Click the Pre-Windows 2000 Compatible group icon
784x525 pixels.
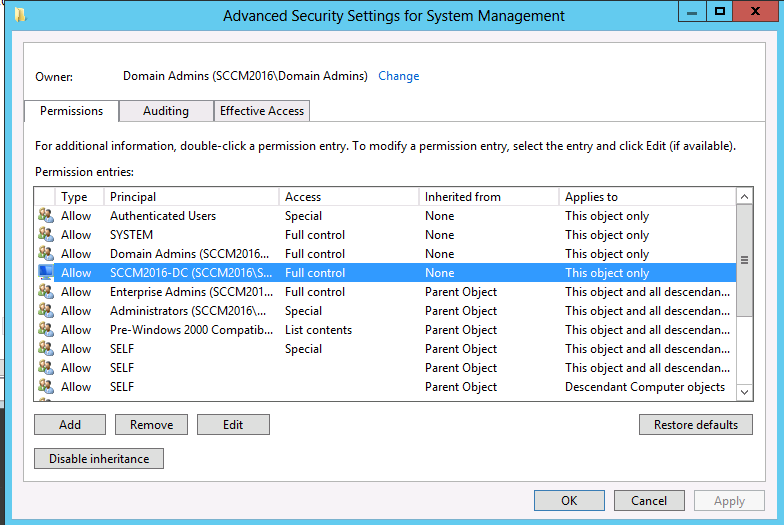(46, 330)
